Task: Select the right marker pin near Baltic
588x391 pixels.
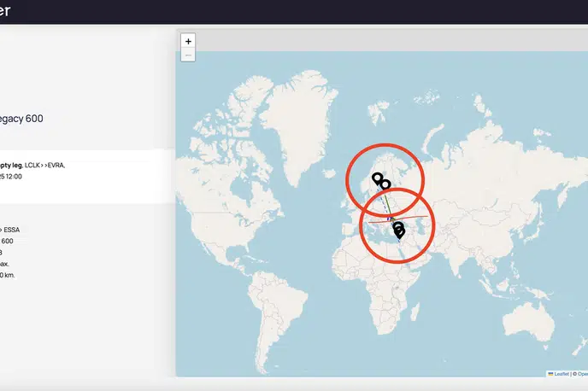Action: [x=385, y=184]
